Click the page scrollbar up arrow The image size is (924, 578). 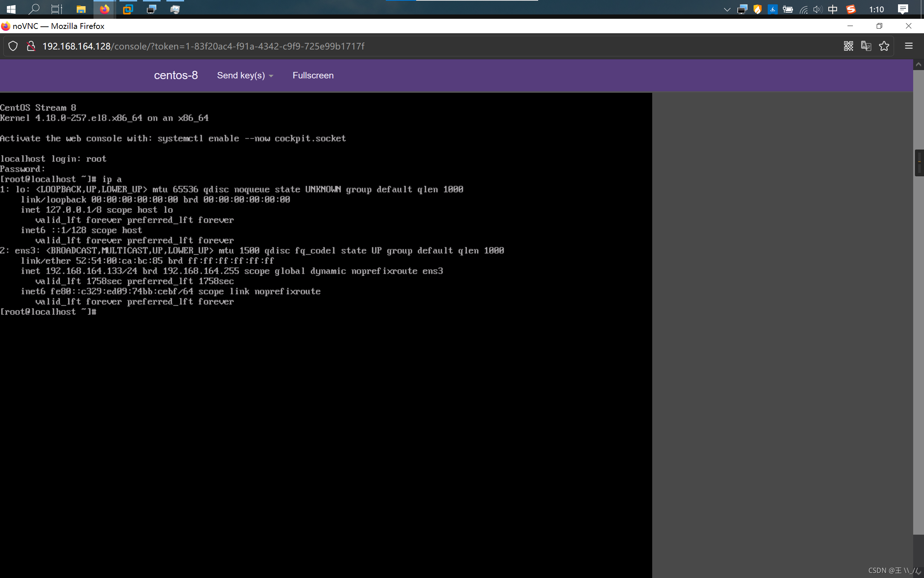point(918,65)
